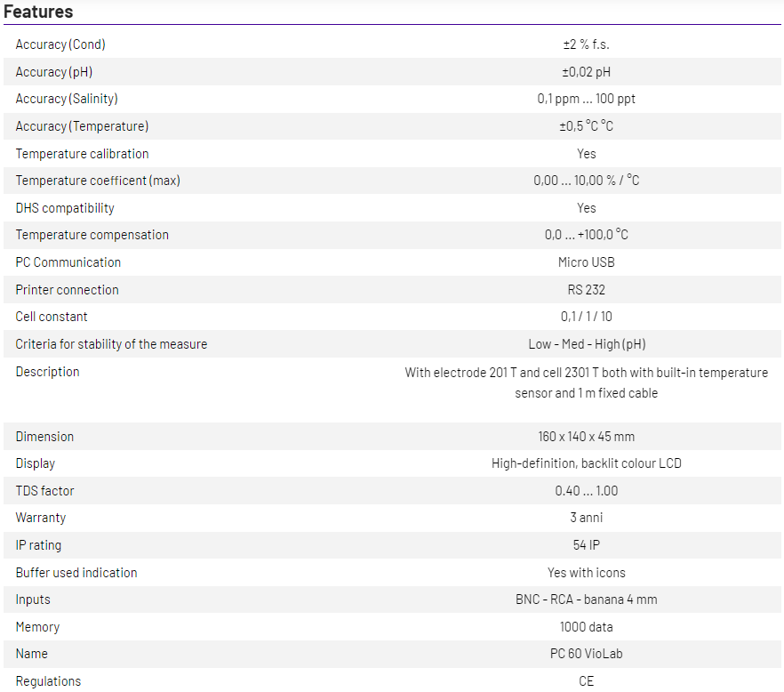Image resolution: width=784 pixels, height=692 pixels.
Task: Select the Low - Med - High (pH) value
Action: pos(586,344)
